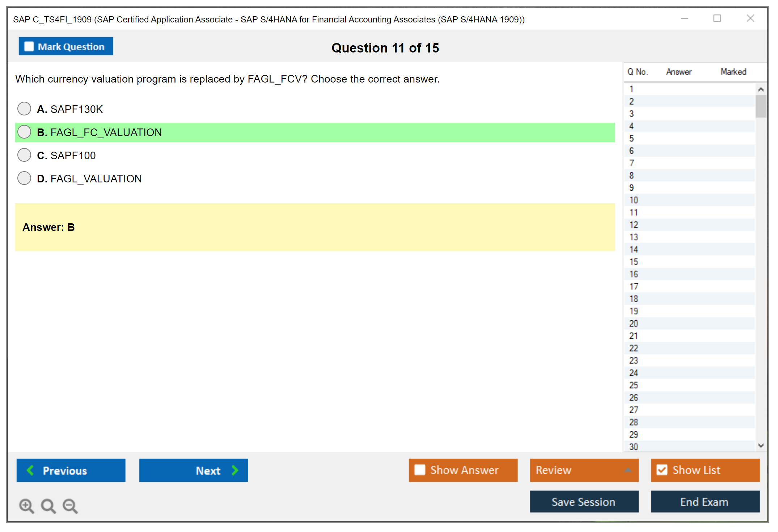Choose option D FAGL_VALUATION
Screen dimensions: 778x532
pos(24,178)
